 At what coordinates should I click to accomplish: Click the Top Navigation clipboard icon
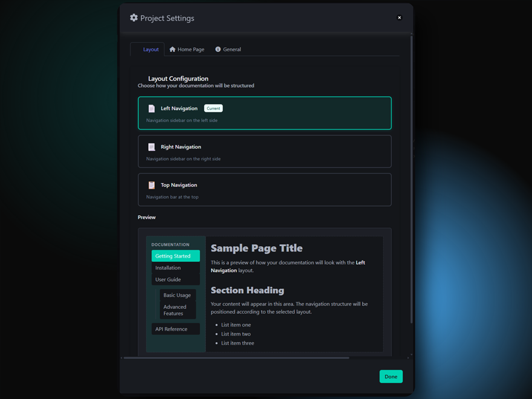point(152,185)
